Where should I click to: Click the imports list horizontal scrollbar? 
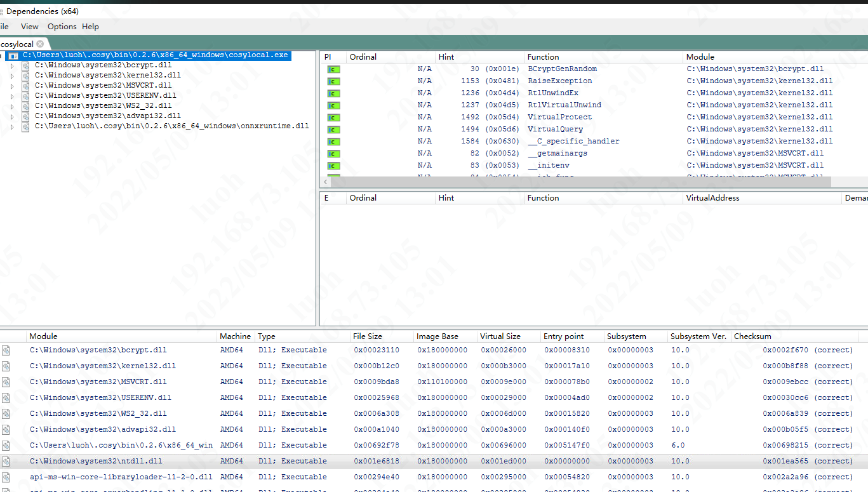coord(580,182)
